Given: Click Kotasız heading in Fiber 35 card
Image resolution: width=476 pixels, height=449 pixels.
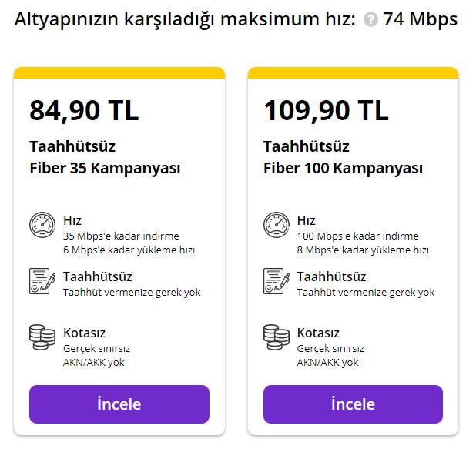Looking at the screenshot, I should [x=84, y=333].
